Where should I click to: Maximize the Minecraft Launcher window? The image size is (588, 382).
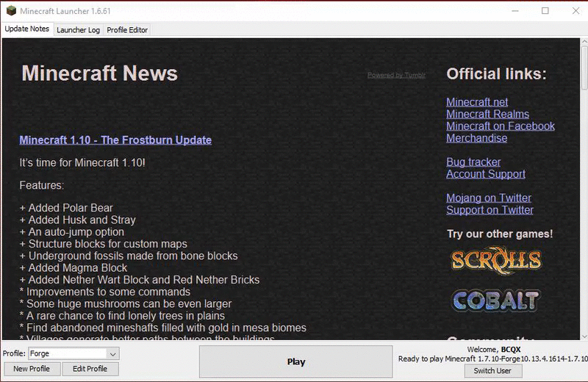(545, 11)
